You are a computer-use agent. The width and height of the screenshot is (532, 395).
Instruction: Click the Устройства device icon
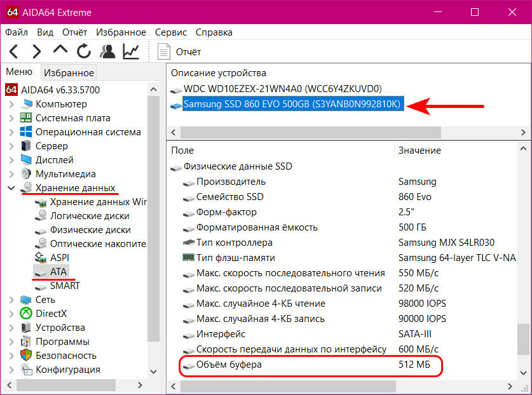click(26, 328)
